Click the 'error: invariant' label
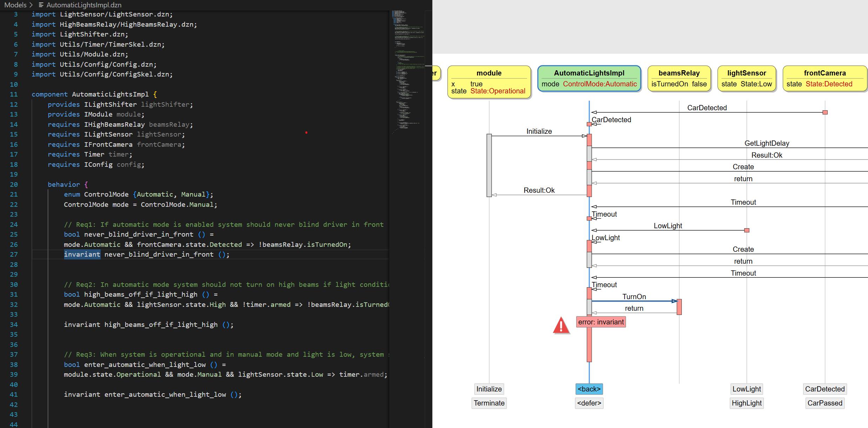Viewport: 868px width, 428px height. (x=601, y=322)
